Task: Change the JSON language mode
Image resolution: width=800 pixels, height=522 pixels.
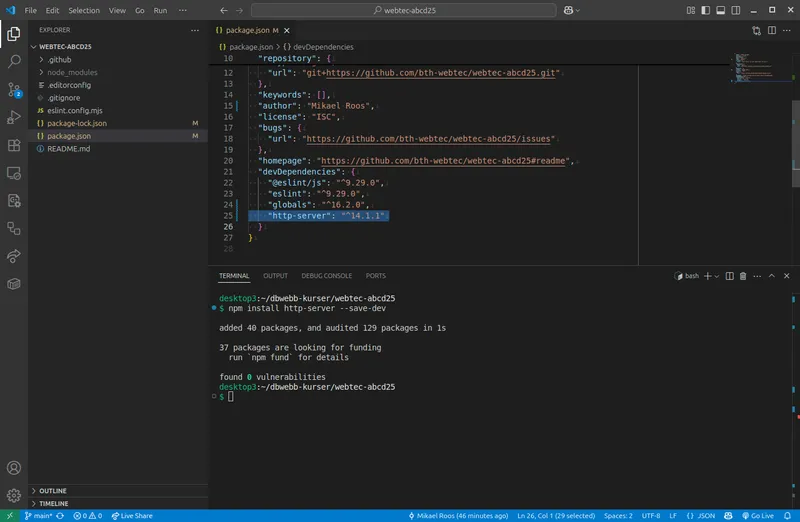Action: [x=706, y=516]
